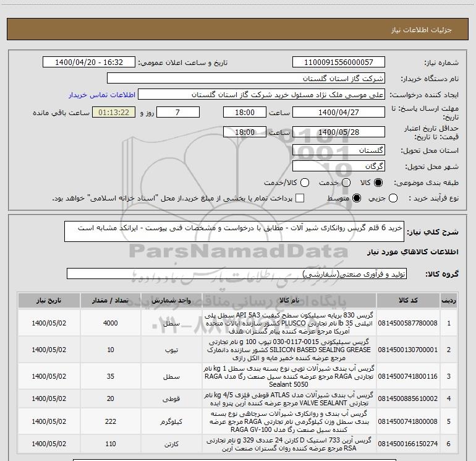Image resolution: width=476 pixels, height=461 pixels.
Task: Click quantity 35 in row 3
Action: [x=111, y=376]
